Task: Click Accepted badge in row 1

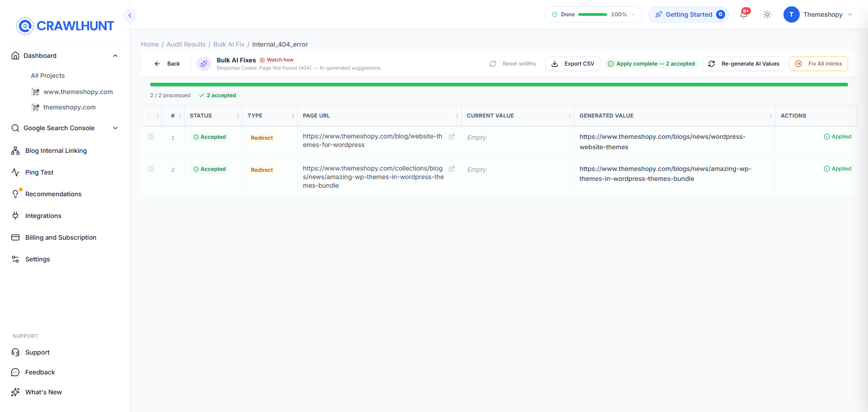Action: 209,137
